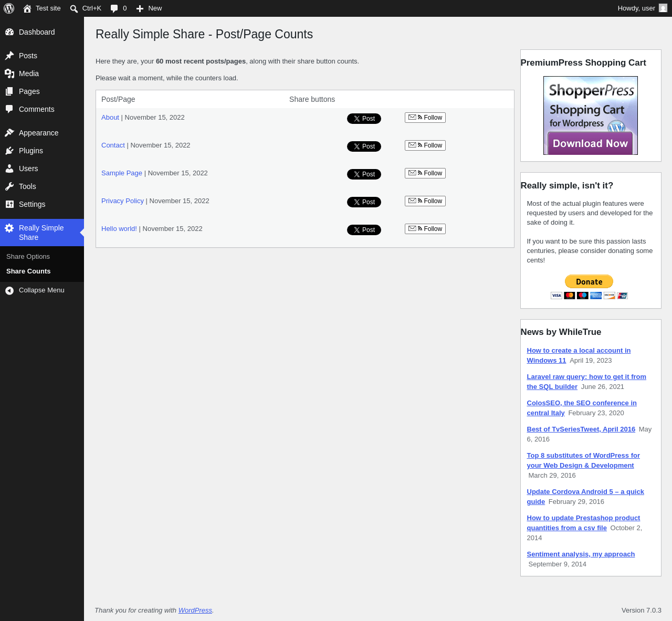Click X Post button in About row

[364, 119]
